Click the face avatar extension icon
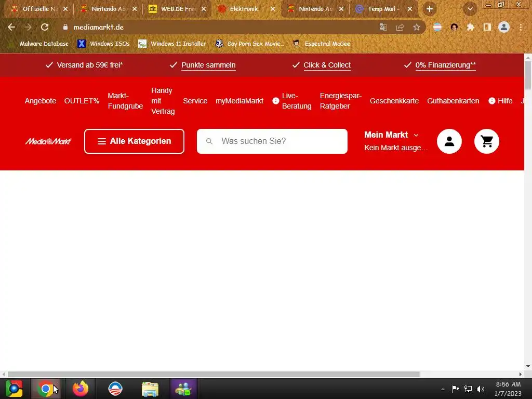 (454, 27)
